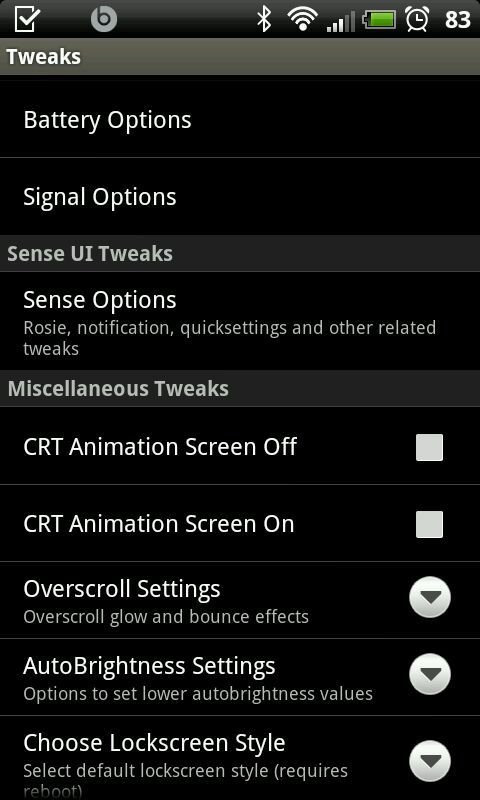Tap the Bluetooth status bar icon
This screenshot has width=480, height=800.
[263, 19]
